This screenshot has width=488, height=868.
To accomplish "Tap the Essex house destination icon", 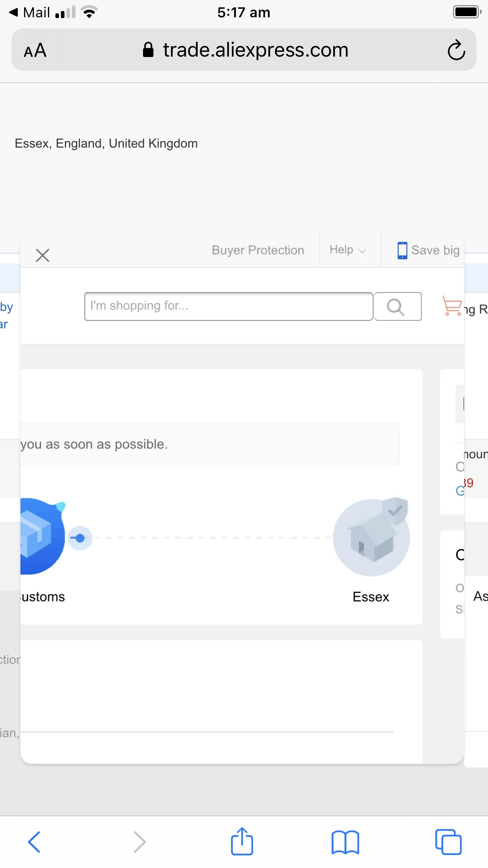I will click(371, 537).
